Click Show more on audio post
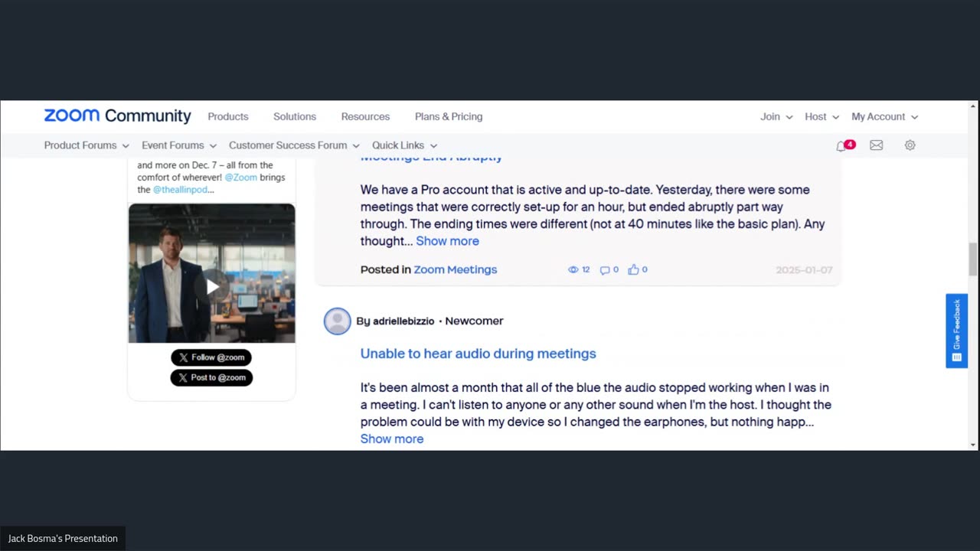This screenshot has height=551, width=980. (x=392, y=439)
